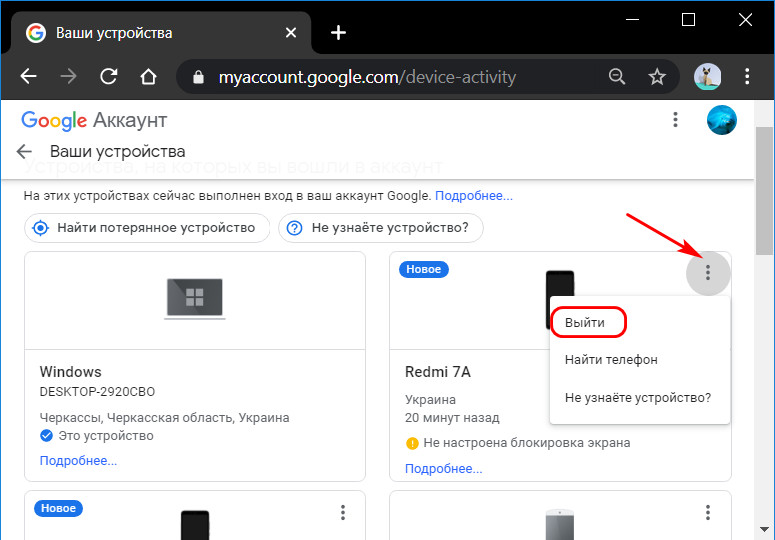Click the 'Новое' badge on Redmi 7A
This screenshot has height=540, width=775.
(424, 269)
